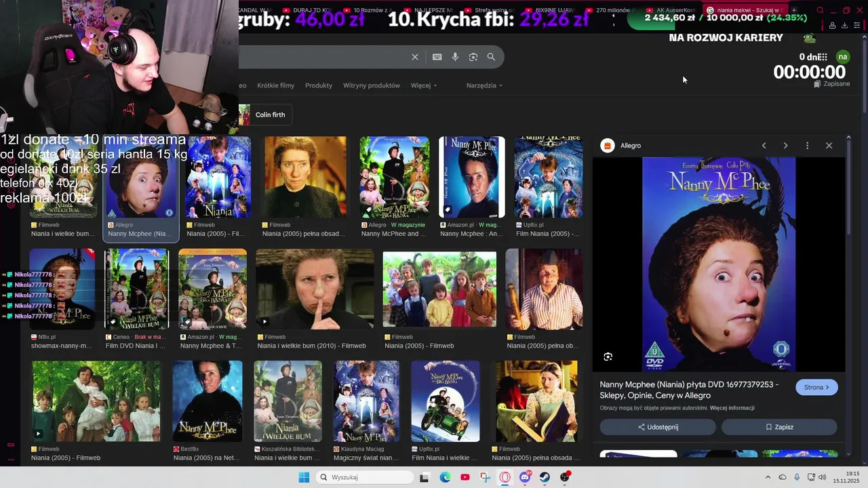Open the 'Nanny Mcphee (Niania) płyta DVD' title link
Image resolution: width=868 pixels, height=488 pixels.
pos(689,390)
